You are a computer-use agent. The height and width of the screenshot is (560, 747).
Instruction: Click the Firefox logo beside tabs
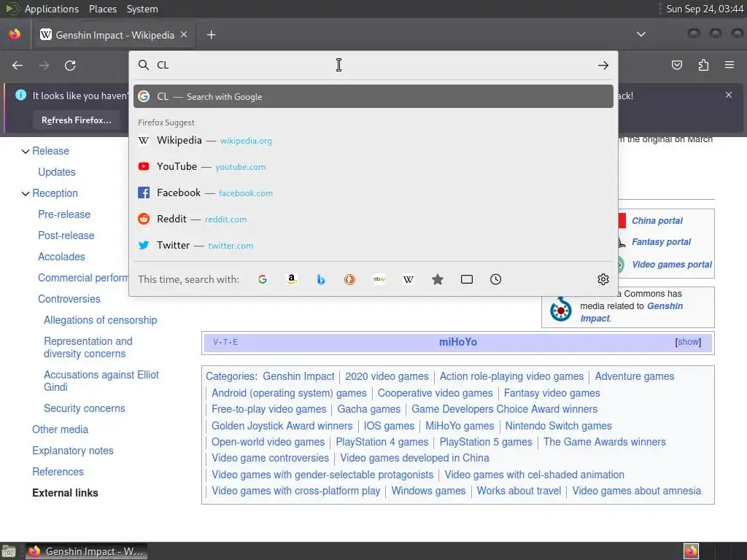click(x=15, y=35)
